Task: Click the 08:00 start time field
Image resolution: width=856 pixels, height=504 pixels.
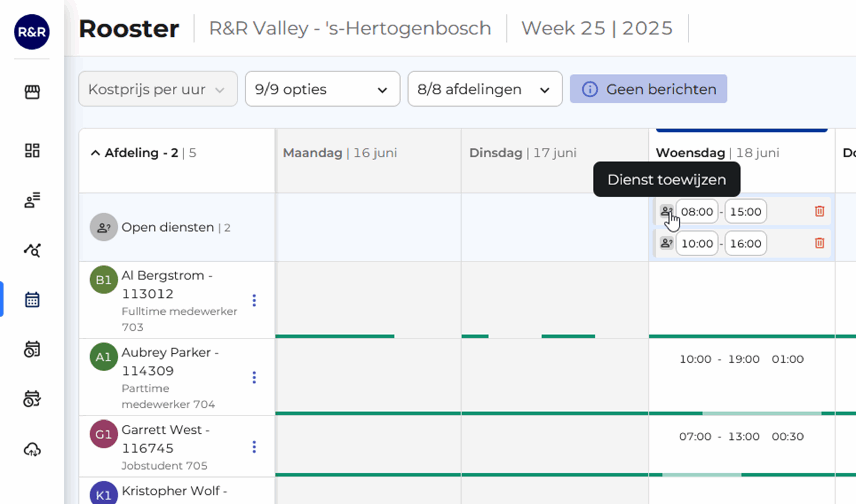Action: pyautogui.click(x=697, y=211)
